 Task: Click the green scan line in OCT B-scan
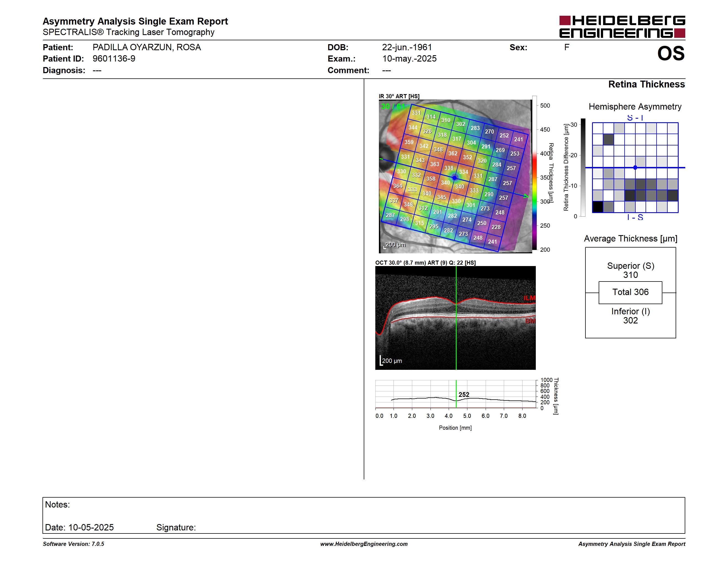[456, 318]
